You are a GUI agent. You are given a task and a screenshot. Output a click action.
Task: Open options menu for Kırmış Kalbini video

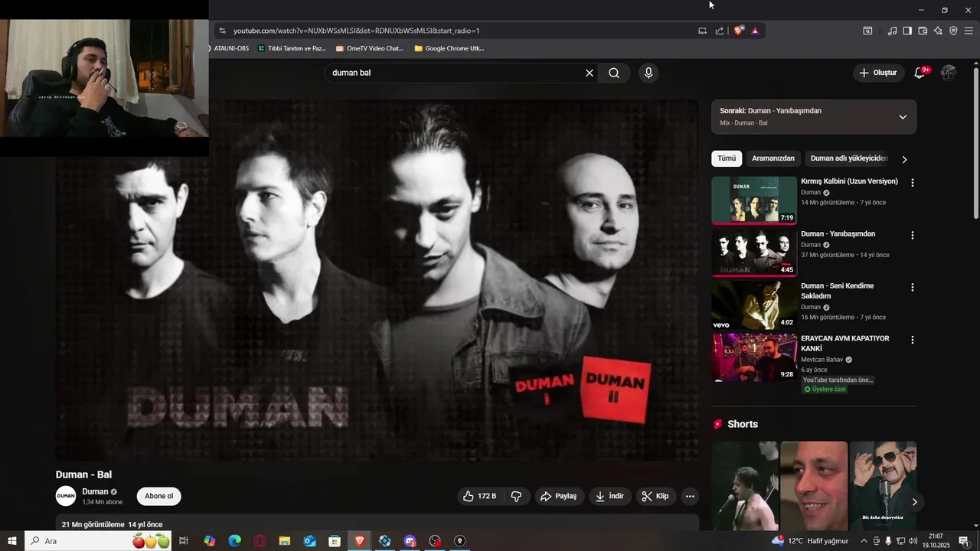click(912, 183)
